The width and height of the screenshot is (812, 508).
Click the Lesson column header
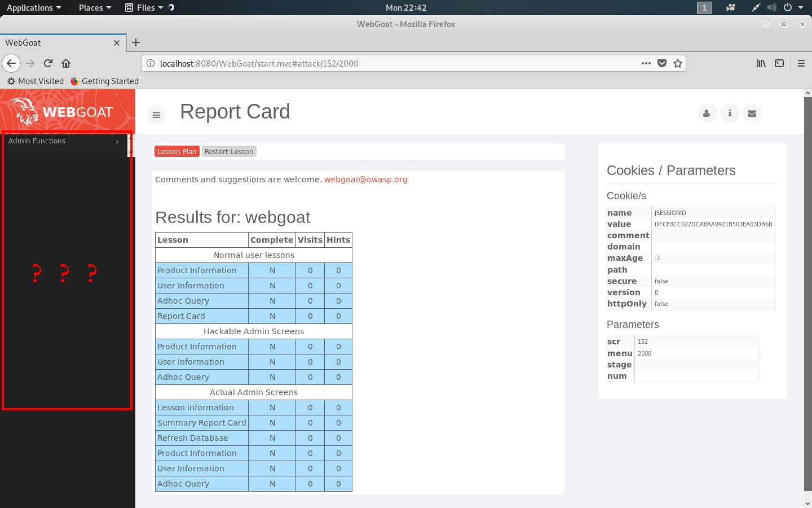click(x=202, y=240)
